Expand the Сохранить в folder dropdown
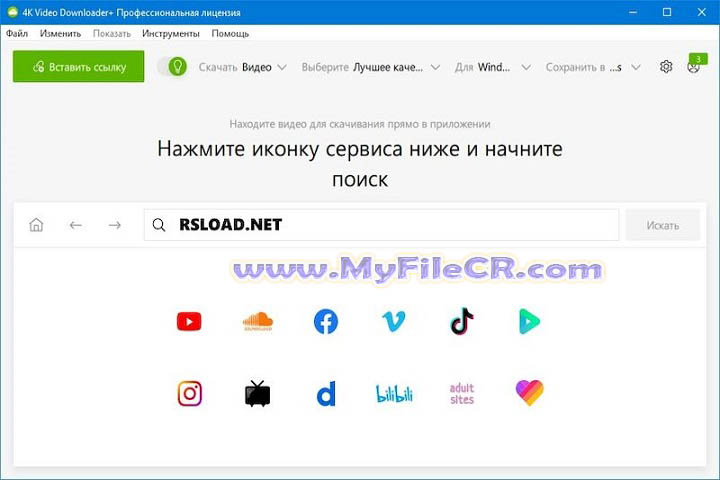 [x=593, y=68]
